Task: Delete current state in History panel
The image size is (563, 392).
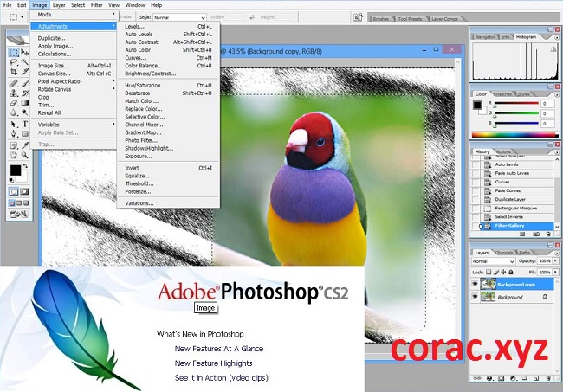Action: pos(548,234)
